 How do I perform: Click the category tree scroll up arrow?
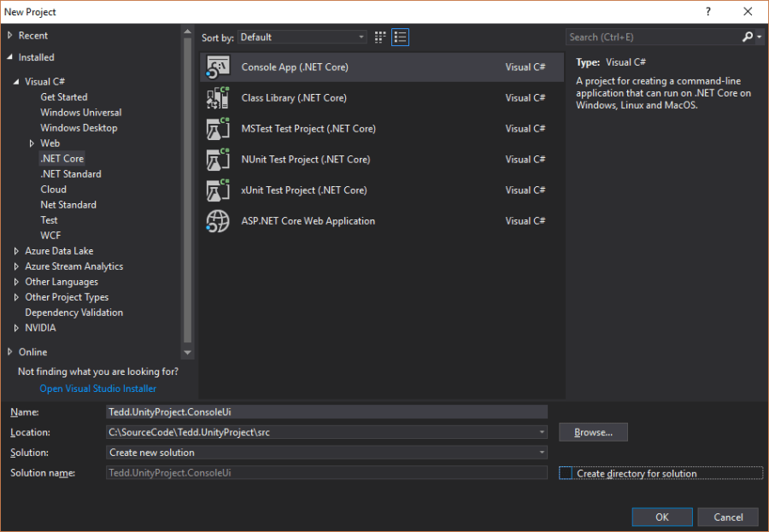coord(187,32)
